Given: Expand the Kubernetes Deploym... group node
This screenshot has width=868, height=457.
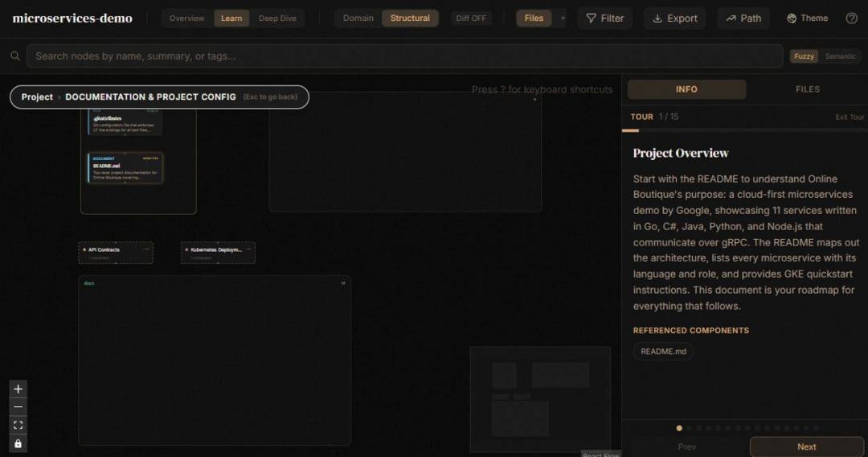Looking at the screenshot, I should pyautogui.click(x=218, y=253).
